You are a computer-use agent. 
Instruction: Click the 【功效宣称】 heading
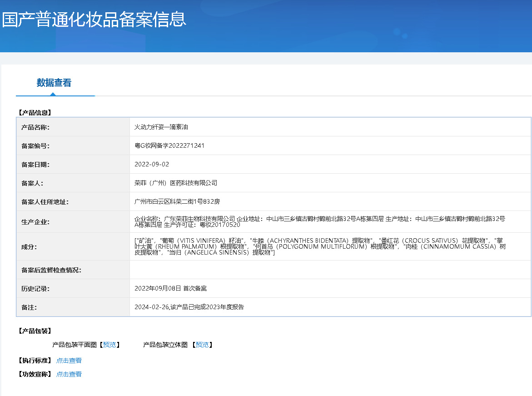pyautogui.click(x=35, y=374)
